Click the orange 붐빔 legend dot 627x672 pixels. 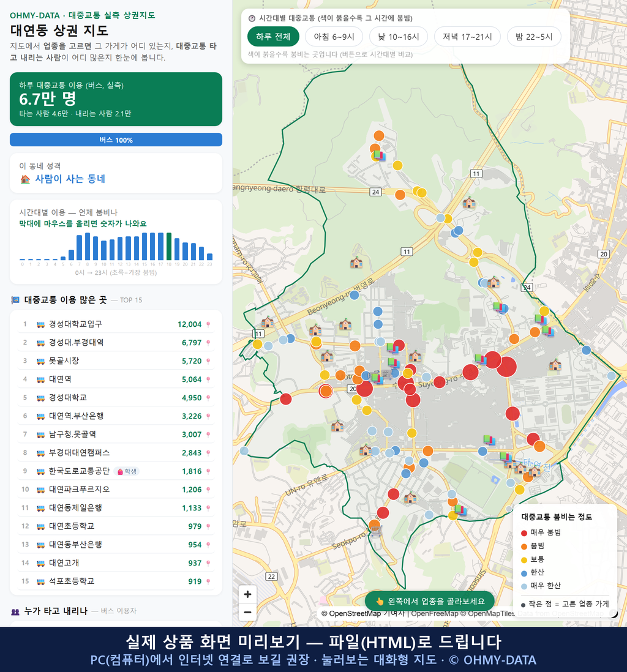point(524,547)
